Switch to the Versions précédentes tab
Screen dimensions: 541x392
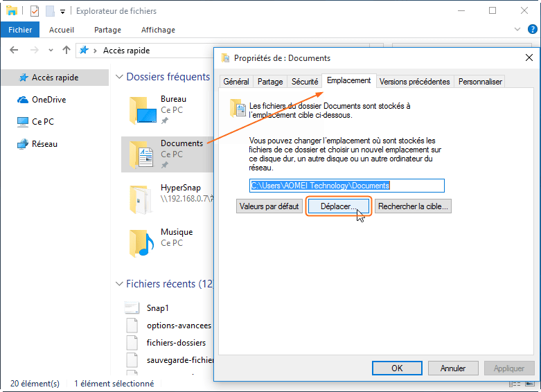pos(415,82)
